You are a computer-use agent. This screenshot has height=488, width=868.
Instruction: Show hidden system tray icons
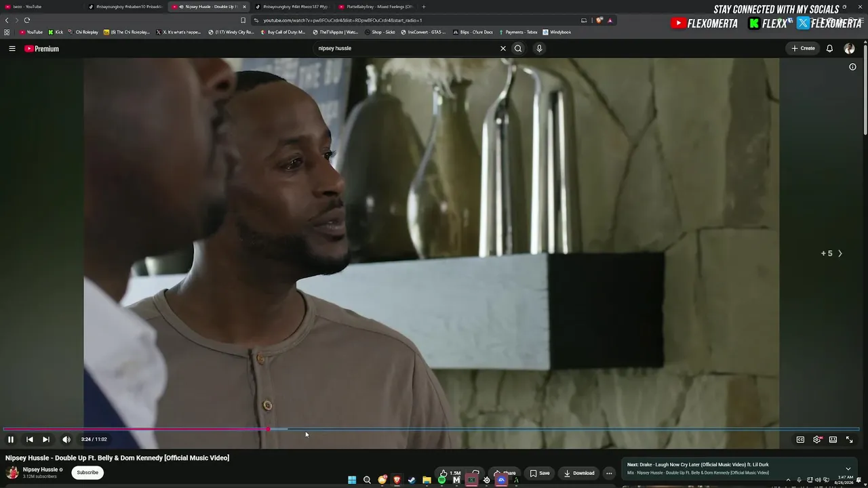tap(788, 480)
